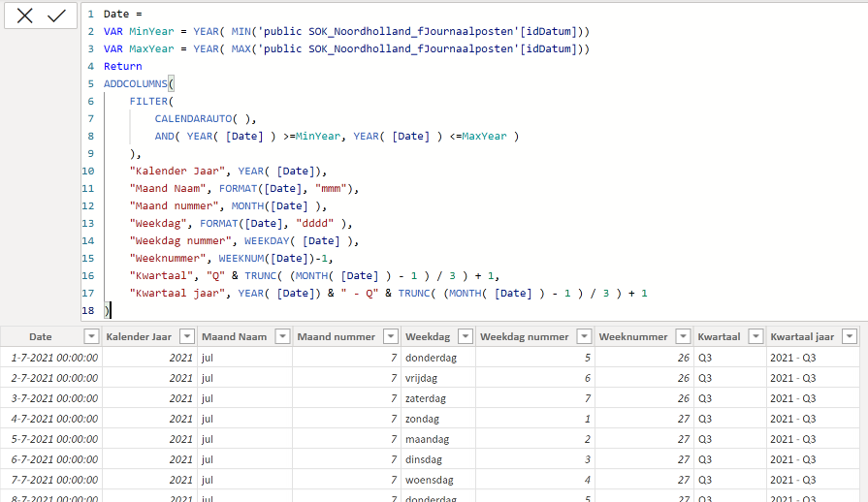Open the Kwartaal column filter dropdown
This screenshot has width=868, height=502.
pyautogui.click(x=755, y=336)
